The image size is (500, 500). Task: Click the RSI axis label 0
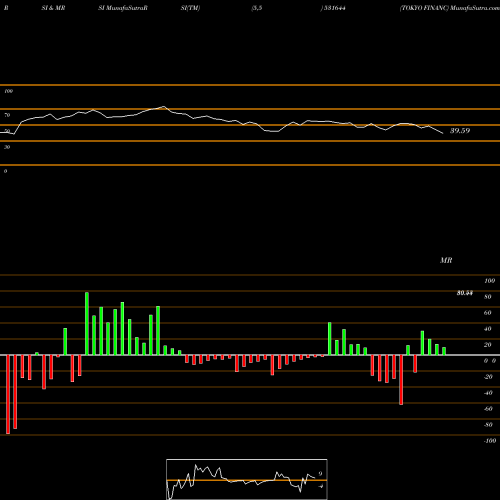5,171
